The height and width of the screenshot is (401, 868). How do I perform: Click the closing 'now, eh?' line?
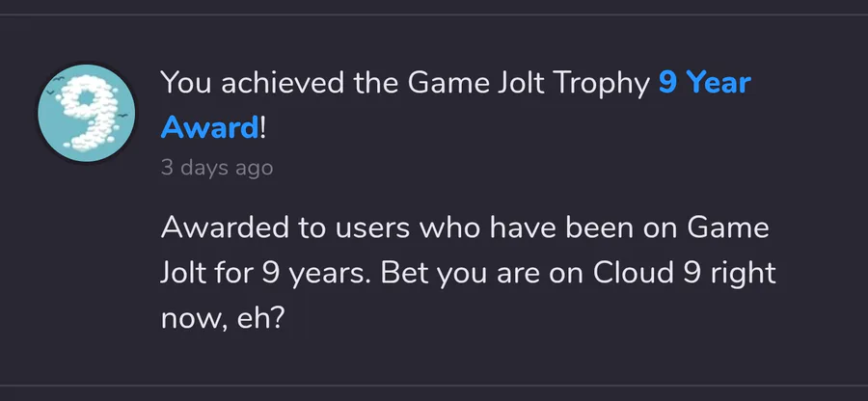(223, 319)
